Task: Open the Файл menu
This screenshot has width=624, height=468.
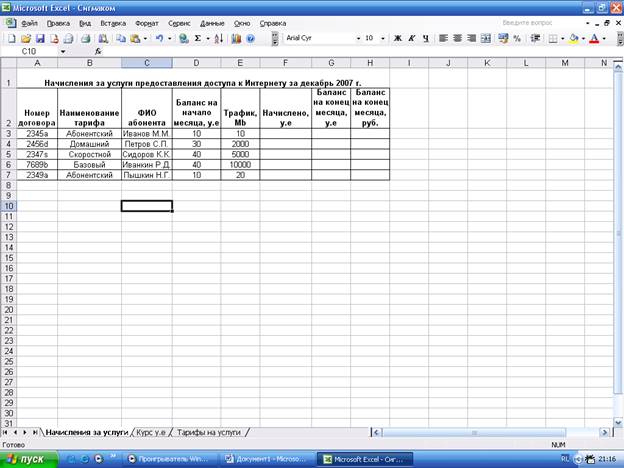Action: [x=29, y=23]
